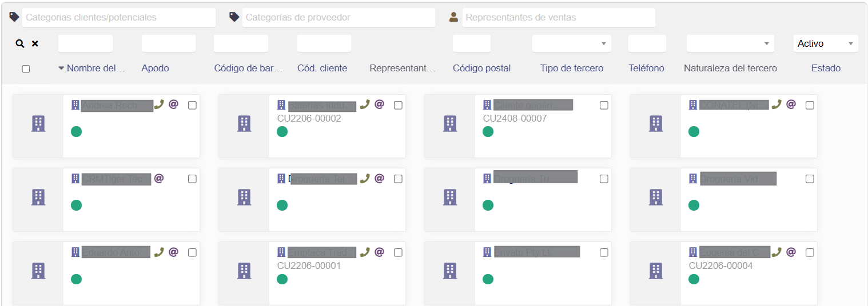Viewport: 868px width, 306px height.
Task: Click the customer/prospect categories tag icon
Action: (x=14, y=17)
